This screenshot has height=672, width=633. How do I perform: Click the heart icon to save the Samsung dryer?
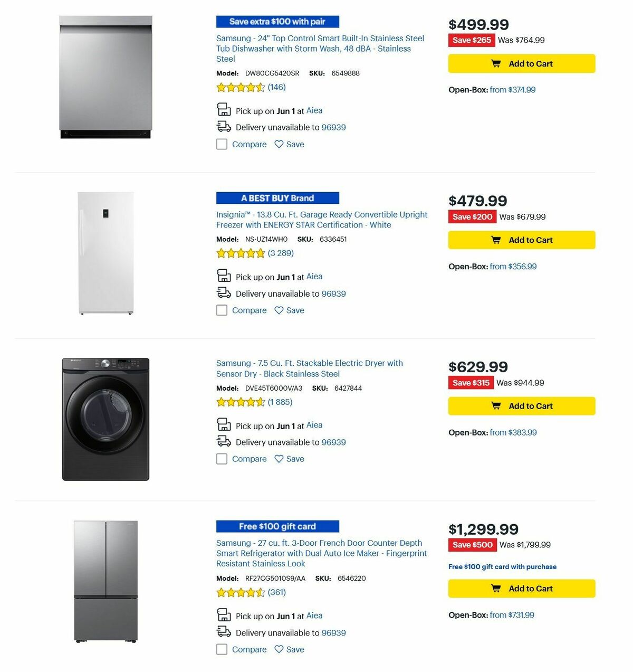[x=279, y=459]
